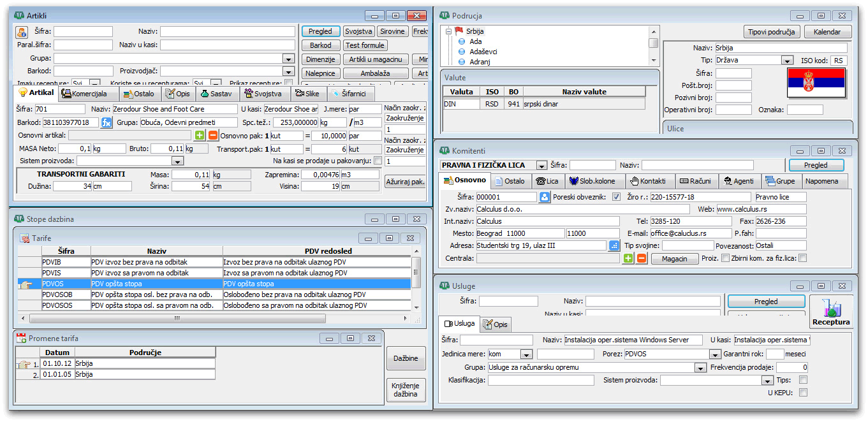
Task: Click the user info icon beside Artikli Šifra
Action: [22, 32]
